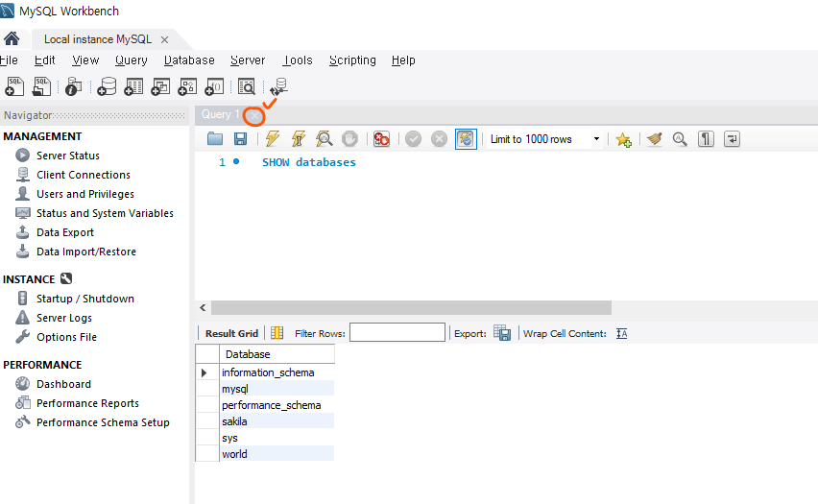
Task: Open the View menu
Action: tap(85, 60)
